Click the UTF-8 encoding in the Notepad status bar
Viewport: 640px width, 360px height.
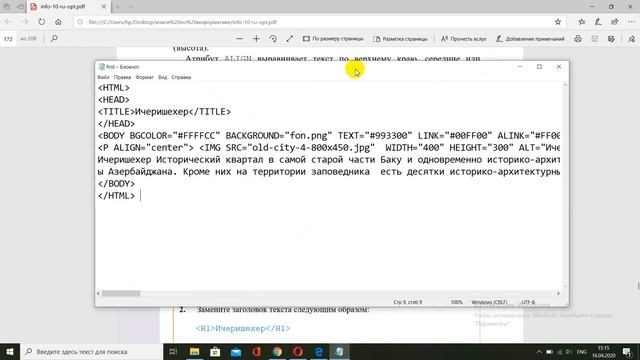528,302
